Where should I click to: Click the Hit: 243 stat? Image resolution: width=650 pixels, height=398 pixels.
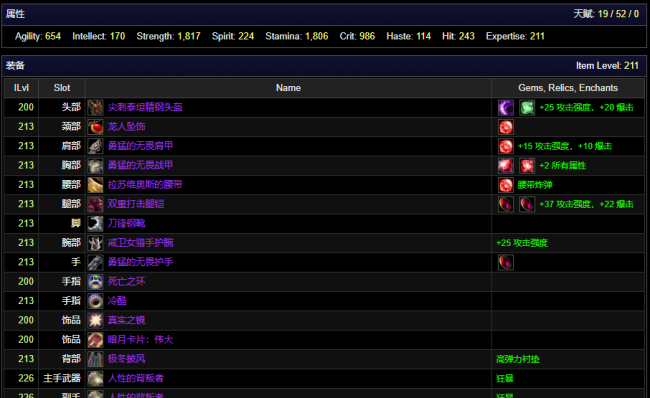[x=458, y=36]
